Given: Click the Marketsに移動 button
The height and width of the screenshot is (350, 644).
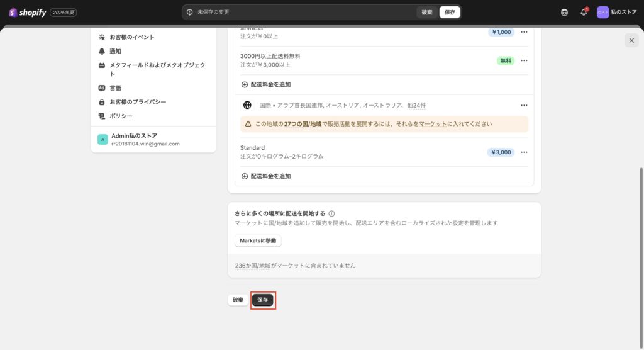Looking at the screenshot, I should tap(258, 240).
